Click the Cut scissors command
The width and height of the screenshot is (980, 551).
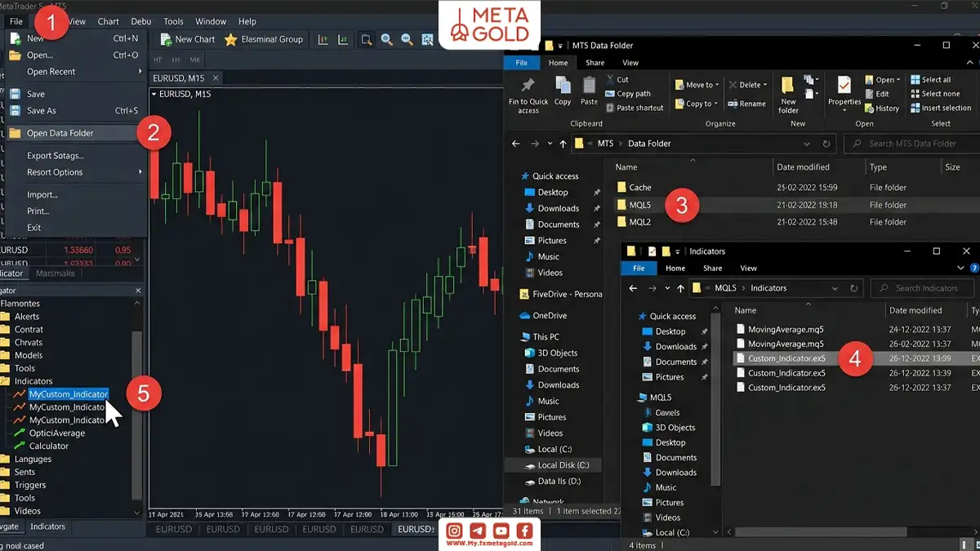tap(617, 80)
